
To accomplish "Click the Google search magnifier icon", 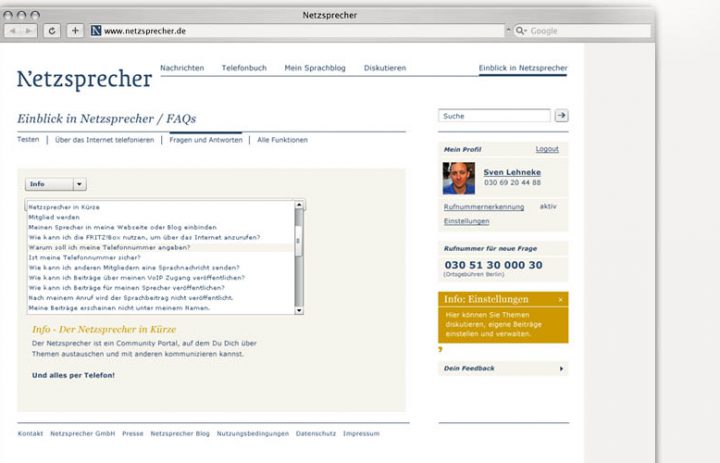I will click(x=521, y=31).
